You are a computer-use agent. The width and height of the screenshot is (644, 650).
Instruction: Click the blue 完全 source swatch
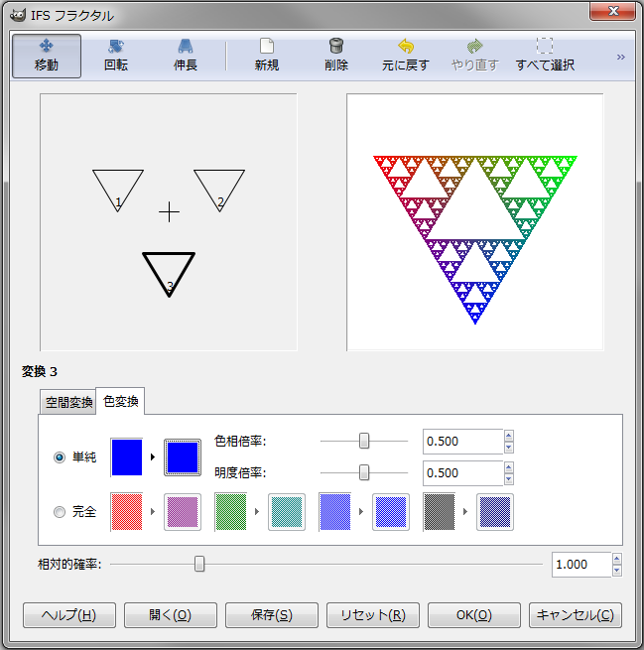pyautogui.click(x=335, y=512)
